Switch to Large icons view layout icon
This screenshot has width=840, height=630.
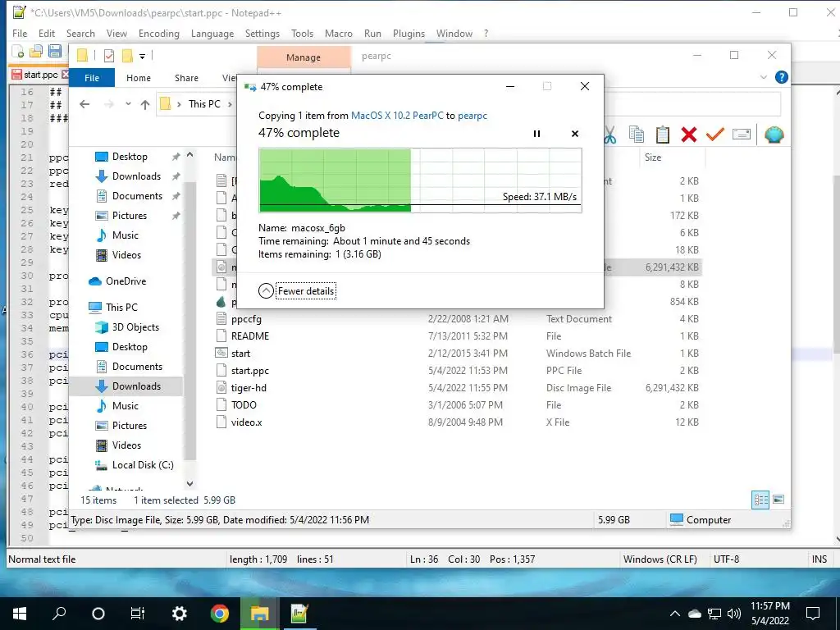tap(778, 500)
